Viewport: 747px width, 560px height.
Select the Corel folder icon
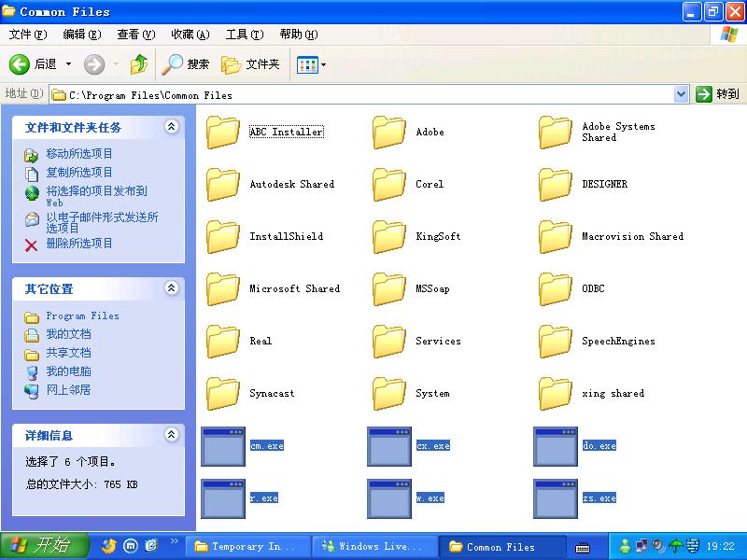388,184
